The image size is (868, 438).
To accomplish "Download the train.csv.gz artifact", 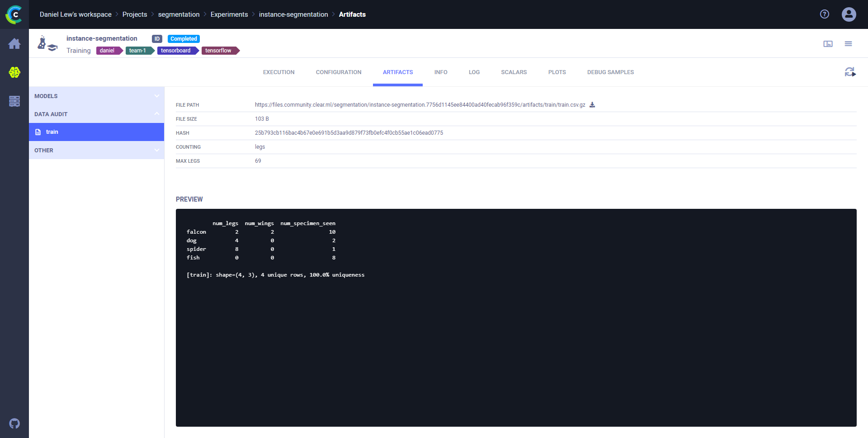I will click(592, 104).
